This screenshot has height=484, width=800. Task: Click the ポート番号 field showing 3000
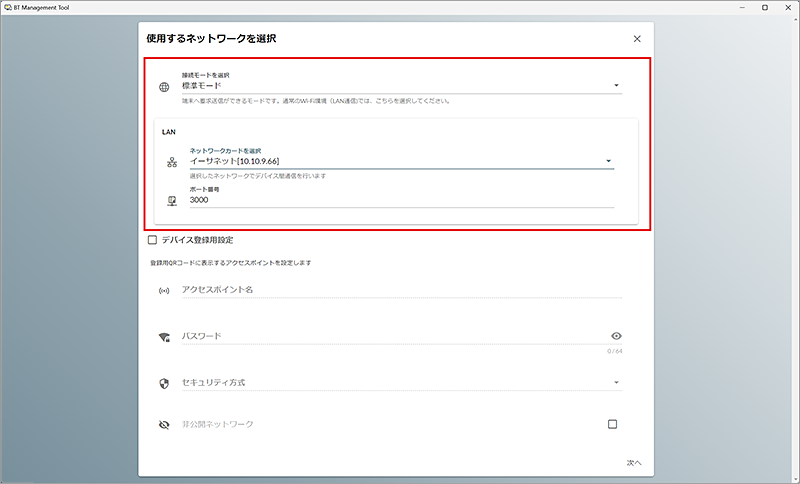(400, 200)
